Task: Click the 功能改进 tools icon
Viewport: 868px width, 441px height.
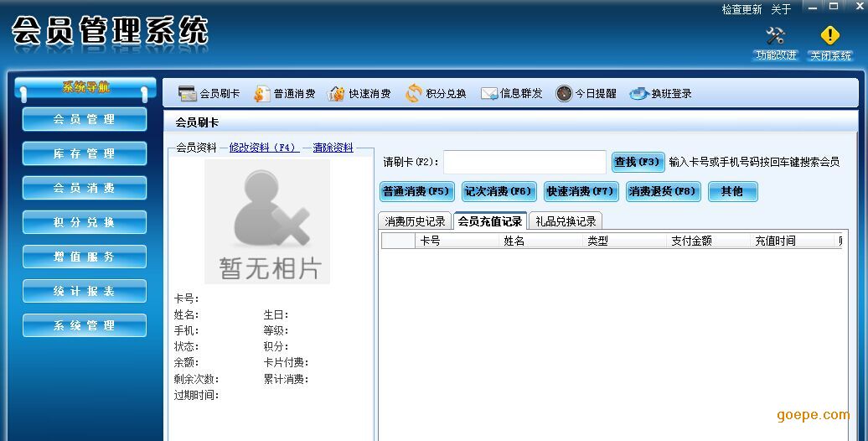Action: click(x=775, y=35)
